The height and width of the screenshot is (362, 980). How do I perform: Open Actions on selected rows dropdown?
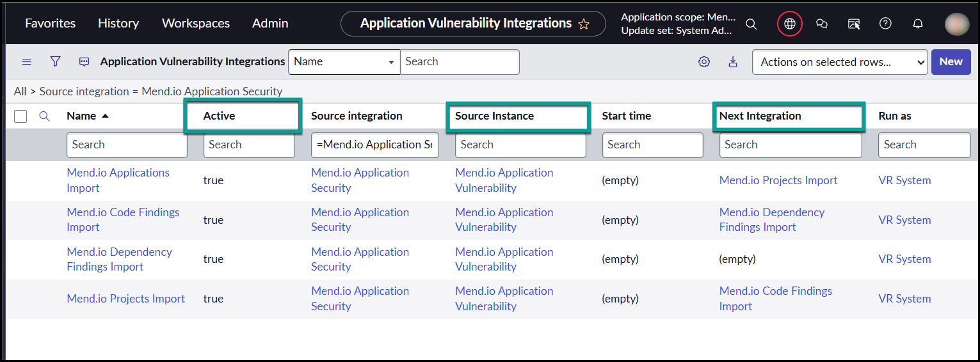click(839, 62)
